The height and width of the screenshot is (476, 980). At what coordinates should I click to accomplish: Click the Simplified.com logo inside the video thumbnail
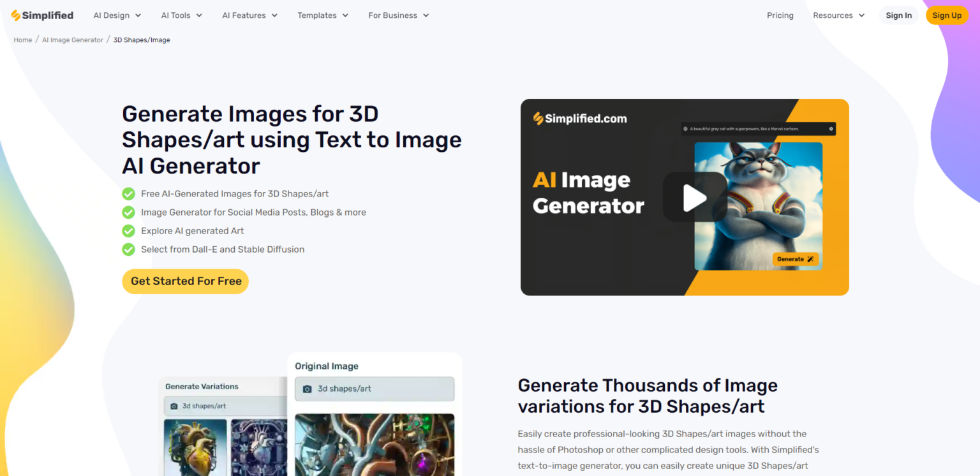click(x=580, y=119)
